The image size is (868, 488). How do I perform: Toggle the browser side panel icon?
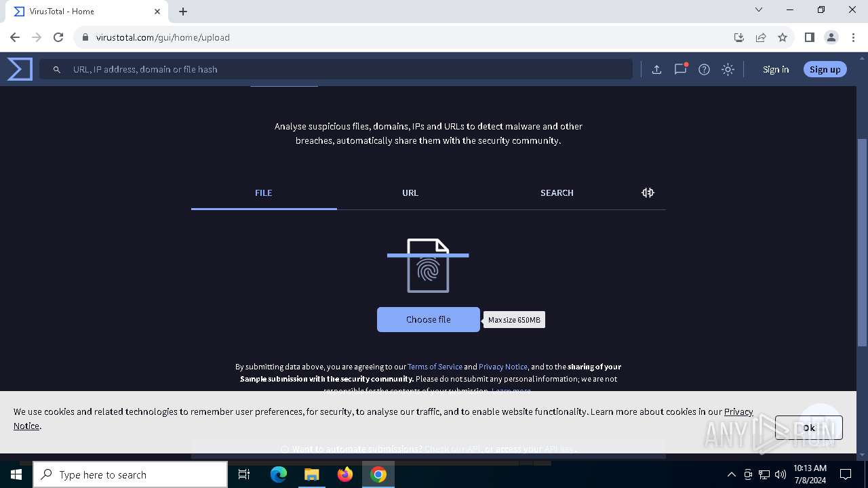pyautogui.click(x=809, y=37)
